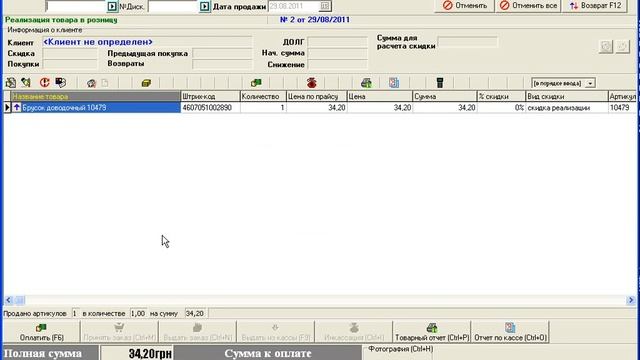Click the Вид скидки column header
The height and width of the screenshot is (360, 640).
567,97
